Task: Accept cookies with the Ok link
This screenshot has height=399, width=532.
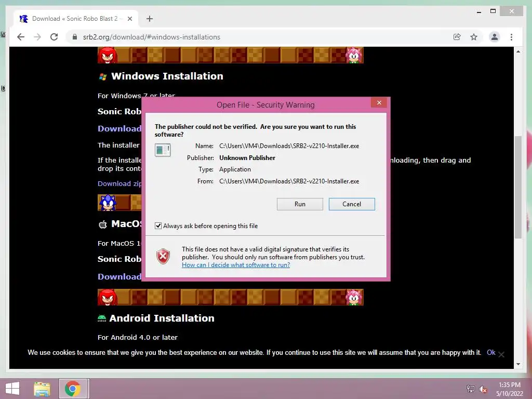Action: click(x=491, y=353)
